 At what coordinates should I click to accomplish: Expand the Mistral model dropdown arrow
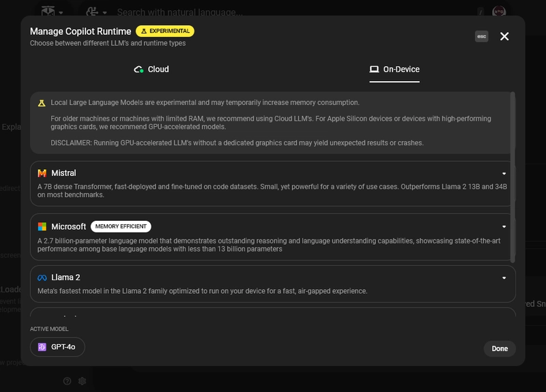(x=504, y=173)
